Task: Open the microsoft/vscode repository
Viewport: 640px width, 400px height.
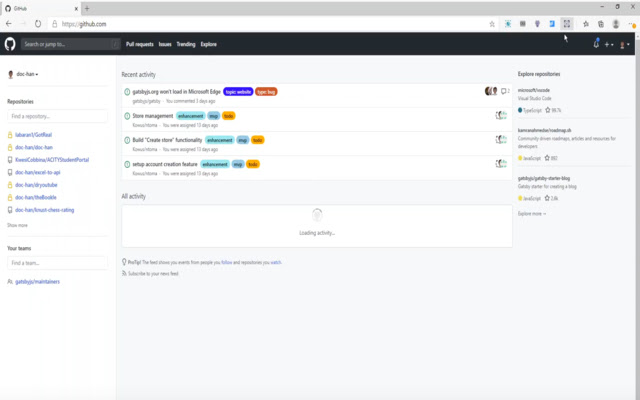Action: [533, 90]
